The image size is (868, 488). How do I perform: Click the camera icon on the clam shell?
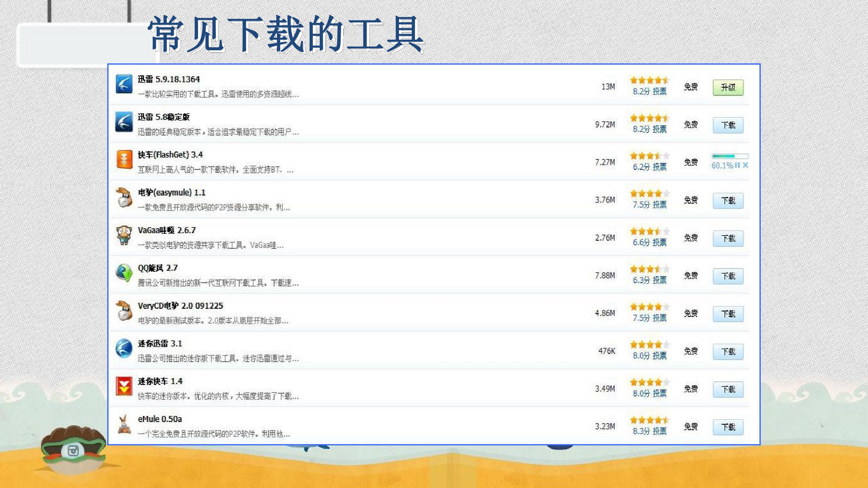click(x=73, y=451)
